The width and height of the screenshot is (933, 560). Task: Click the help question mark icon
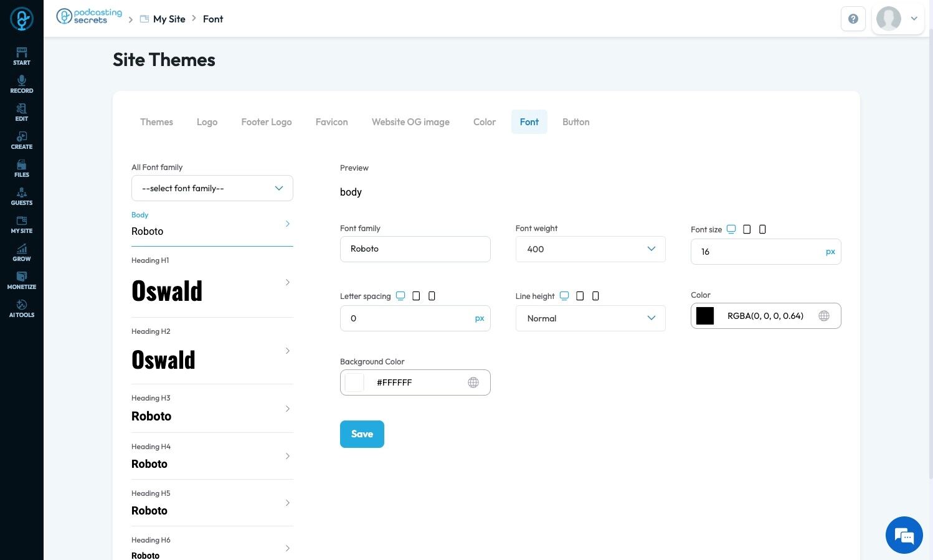[x=853, y=19]
